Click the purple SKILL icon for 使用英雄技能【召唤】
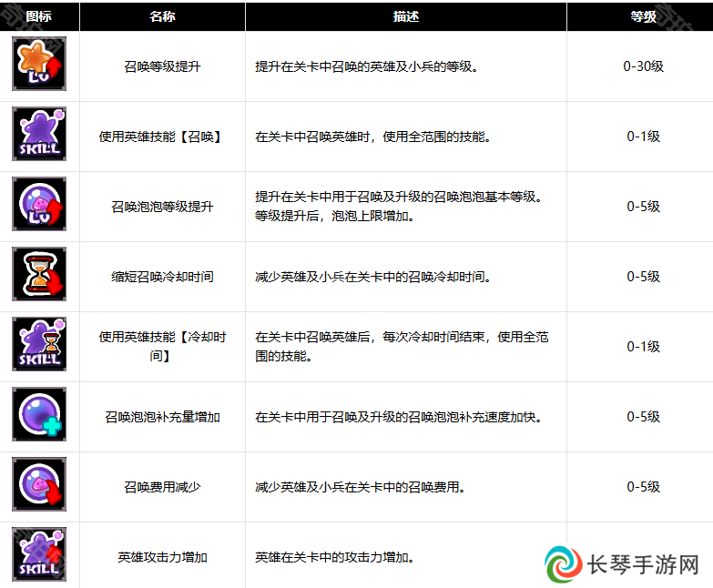 pyautogui.click(x=39, y=134)
